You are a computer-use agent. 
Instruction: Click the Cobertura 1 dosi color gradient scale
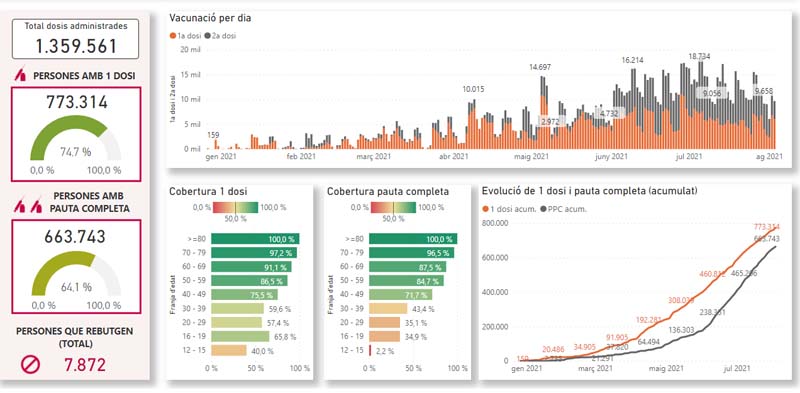pyautogui.click(x=236, y=208)
